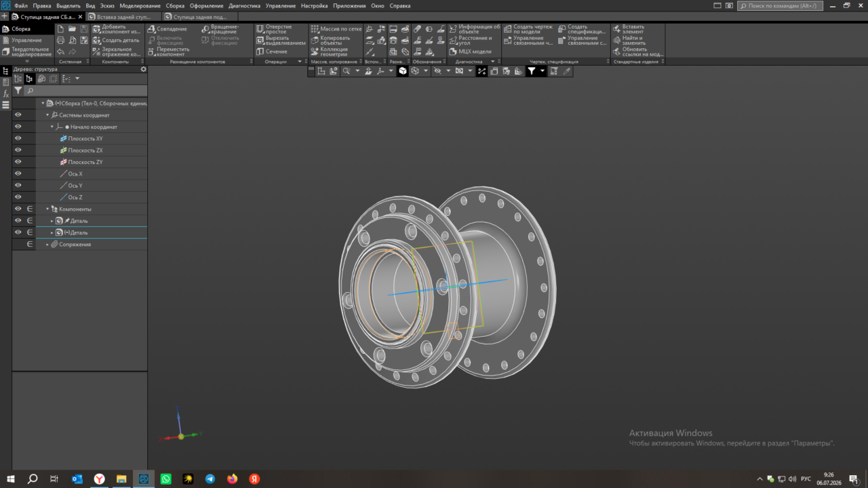Toggle visibility of Плоскость XY
The image size is (868, 488).
(18, 138)
